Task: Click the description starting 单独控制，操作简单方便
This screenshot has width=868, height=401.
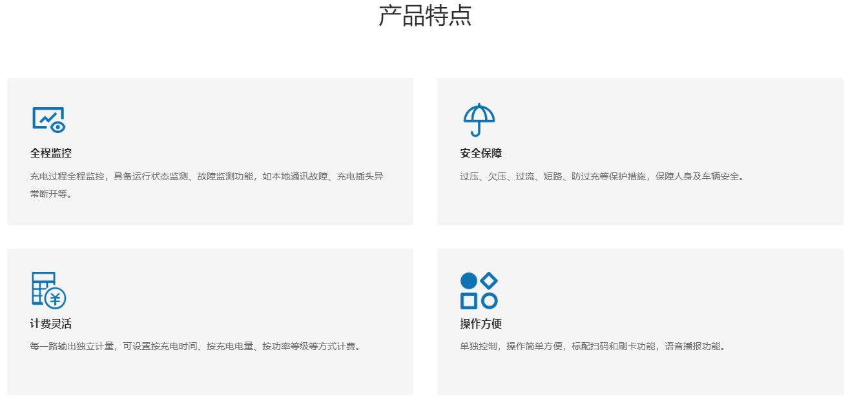Action: [595, 347]
